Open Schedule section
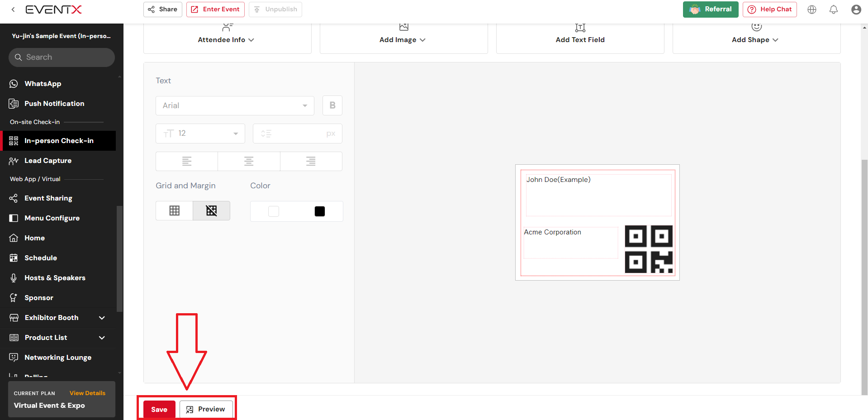Screen dimensions: 868x420 41,258
